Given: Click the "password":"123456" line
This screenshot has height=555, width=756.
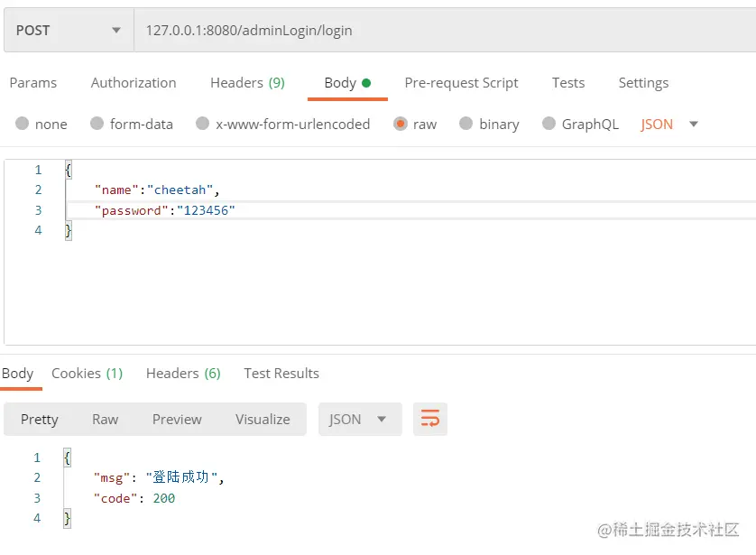Looking at the screenshot, I should pyautogui.click(x=165, y=210).
